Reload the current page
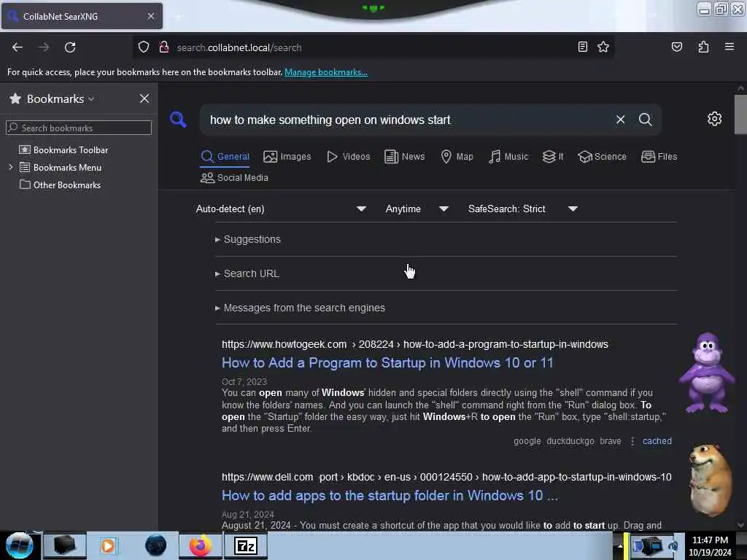Screen dimensions: 747x560 [x=70, y=47]
